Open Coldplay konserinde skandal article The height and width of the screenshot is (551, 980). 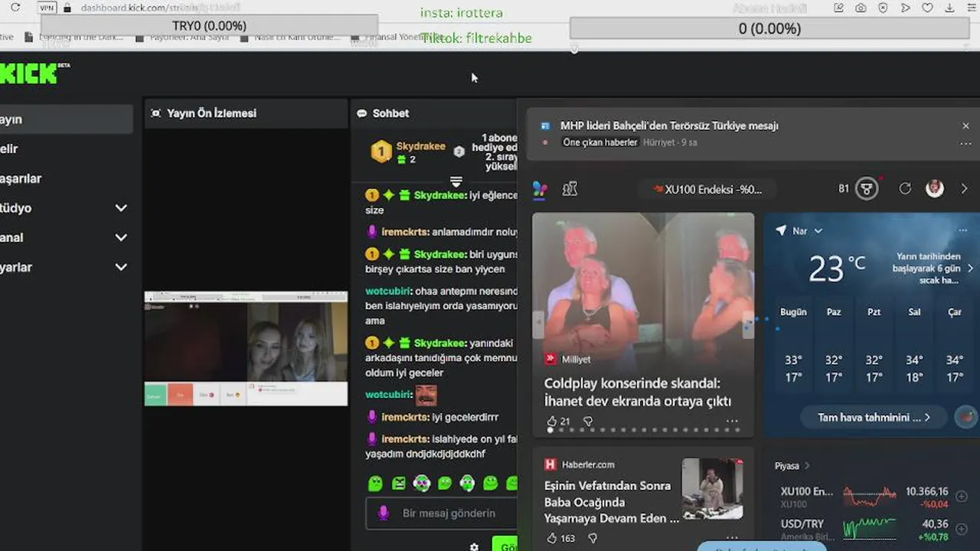[x=638, y=392]
